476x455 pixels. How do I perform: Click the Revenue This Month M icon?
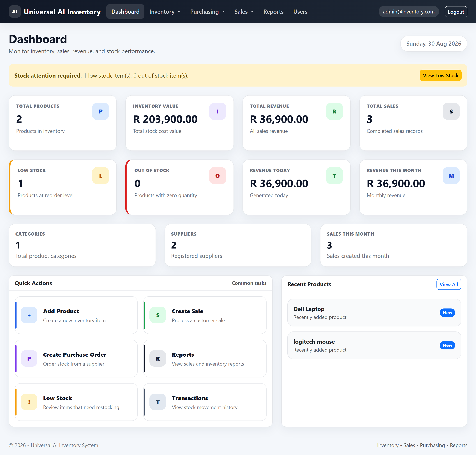point(451,176)
